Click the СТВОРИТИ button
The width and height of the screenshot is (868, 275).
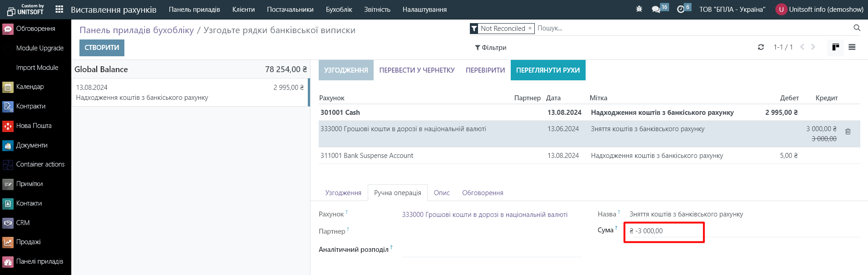click(x=102, y=48)
